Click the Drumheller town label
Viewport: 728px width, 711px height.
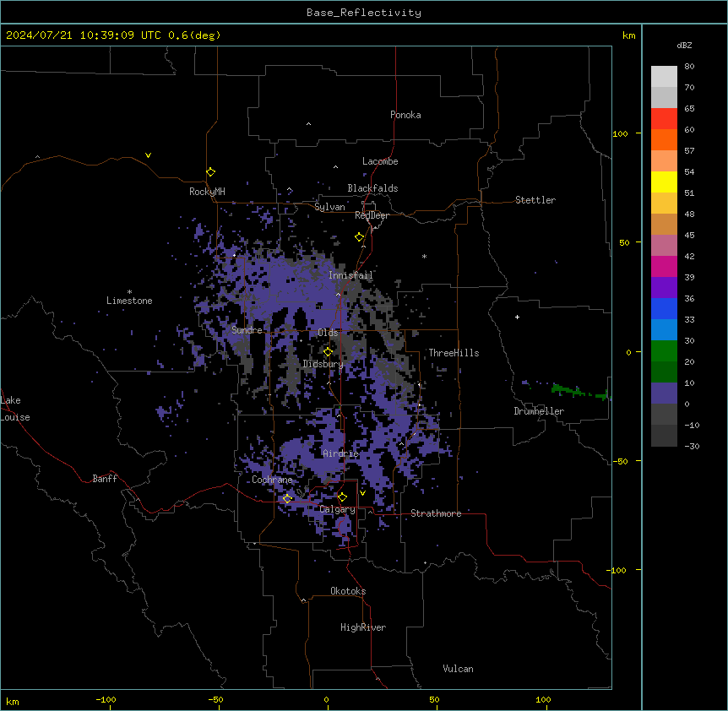coord(539,411)
